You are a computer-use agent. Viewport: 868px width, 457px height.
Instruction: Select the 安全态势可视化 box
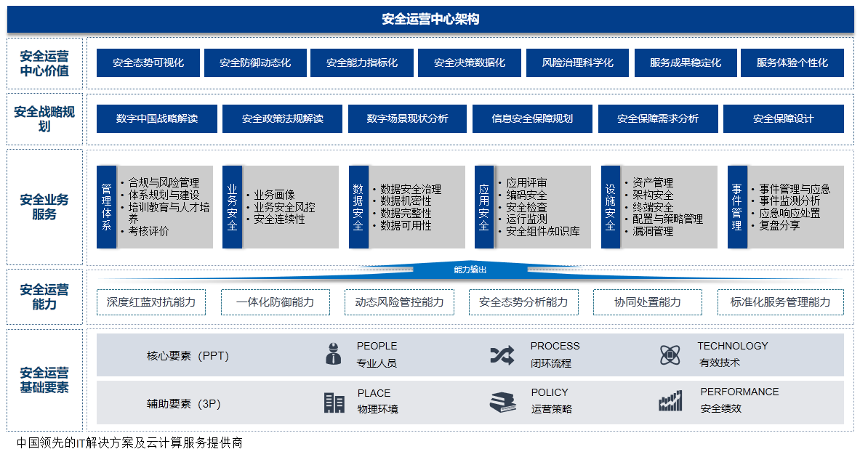[148, 63]
